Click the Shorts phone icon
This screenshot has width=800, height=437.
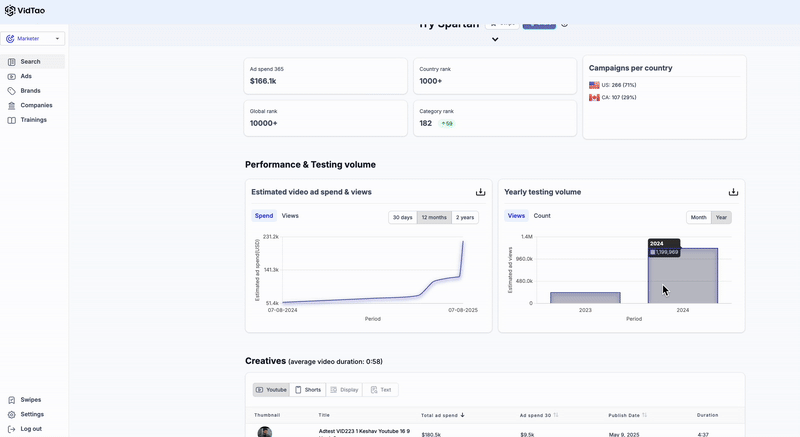click(x=298, y=390)
